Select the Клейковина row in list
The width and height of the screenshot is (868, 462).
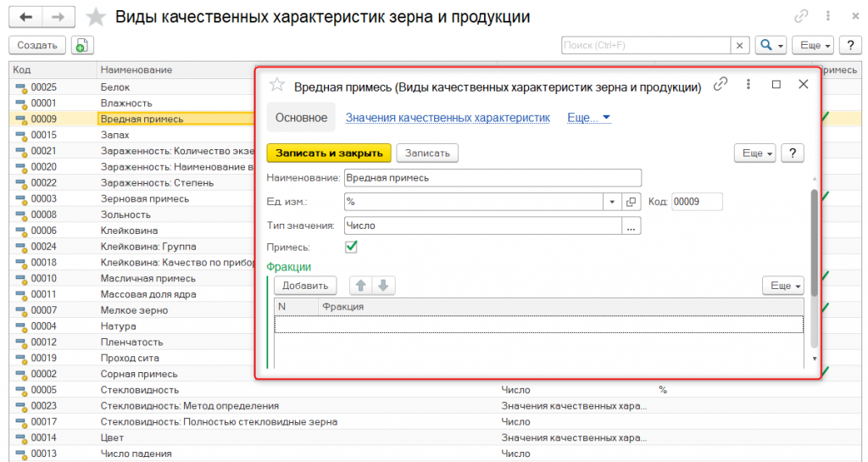pyautogui.click(x=129, y=231)
